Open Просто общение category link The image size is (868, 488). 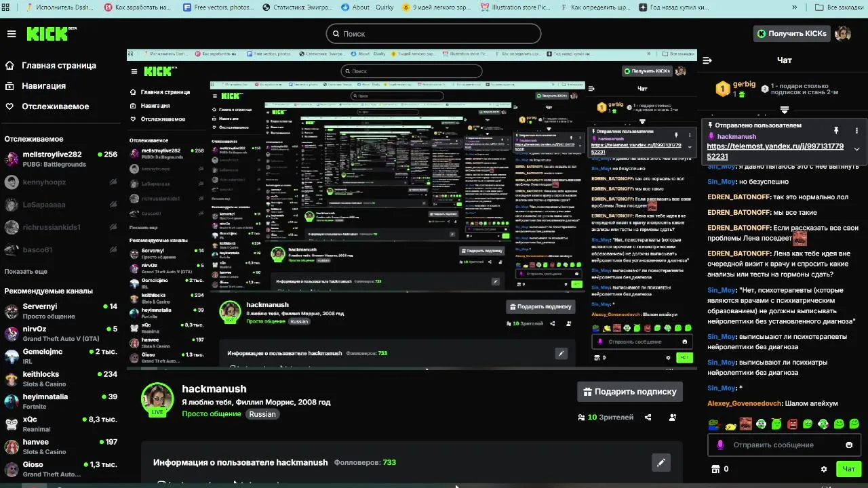[x=212, y=414]
